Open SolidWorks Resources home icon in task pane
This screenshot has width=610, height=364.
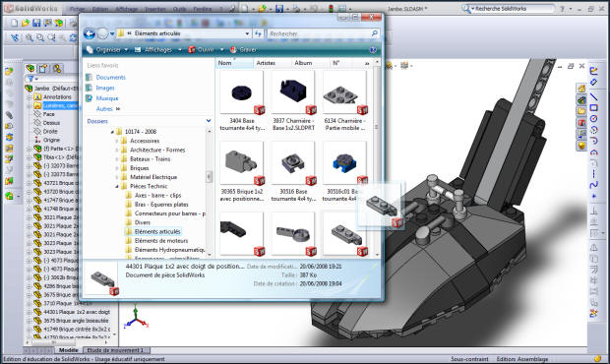tap(581, 89)
